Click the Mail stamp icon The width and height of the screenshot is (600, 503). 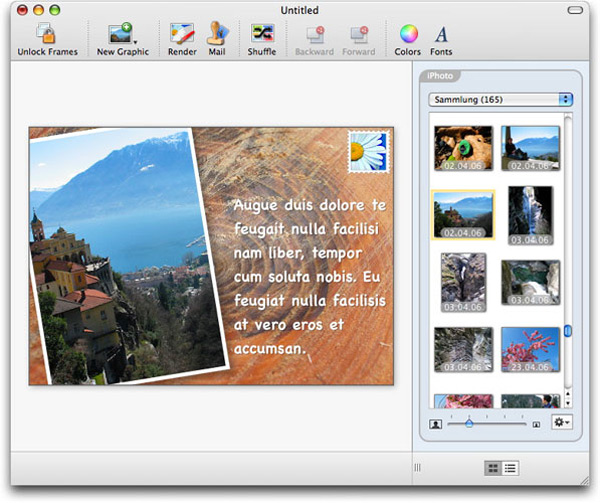[217, 33]
